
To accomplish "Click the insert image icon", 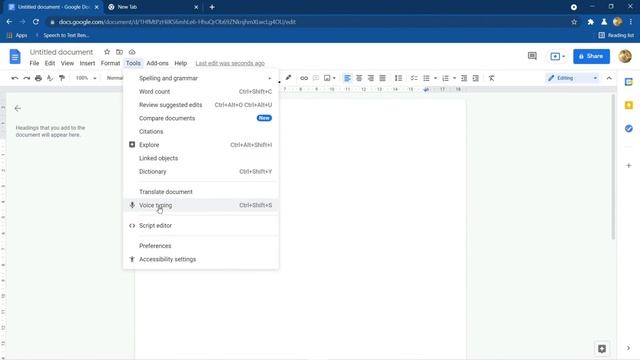I will (x=327, y=78).
